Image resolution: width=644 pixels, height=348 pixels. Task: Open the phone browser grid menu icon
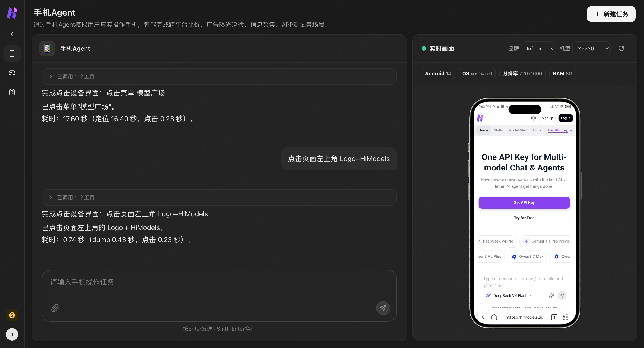point(565,317)
